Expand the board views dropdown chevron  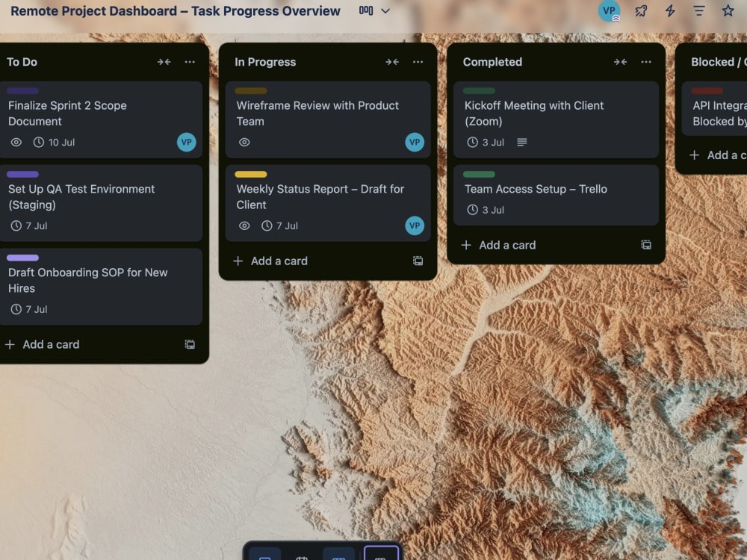pos(385,11)
